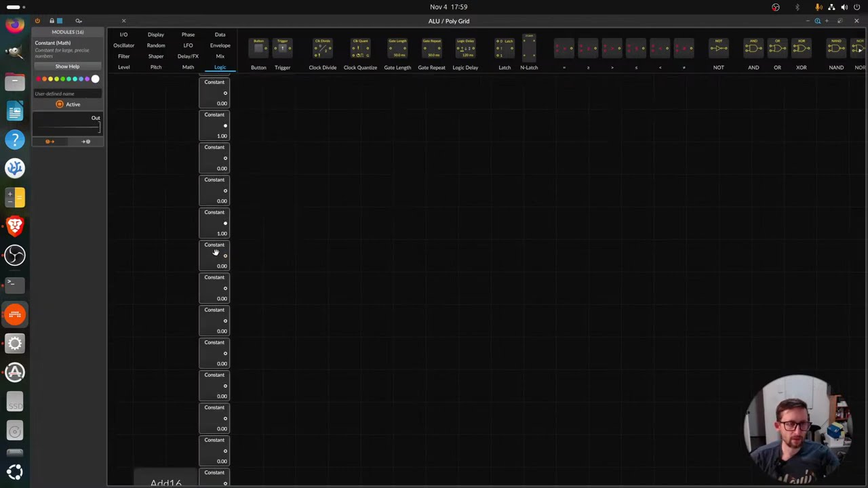This screenshot has height=488, width=868.
Task: Switch to the Math category tab
Action: click(188, 67)
